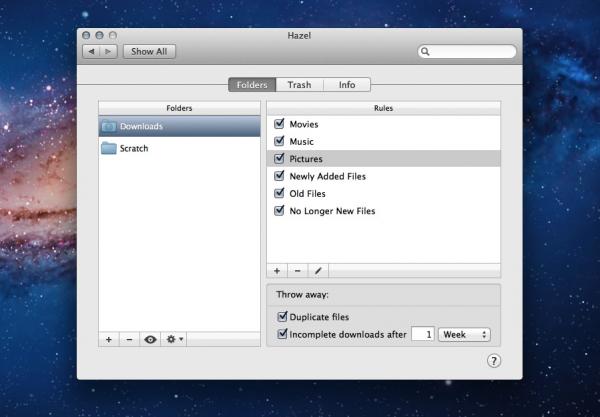Click the eye preview icon under Folders
Screen dimensions: 600x417
click(x=150, y=339)
